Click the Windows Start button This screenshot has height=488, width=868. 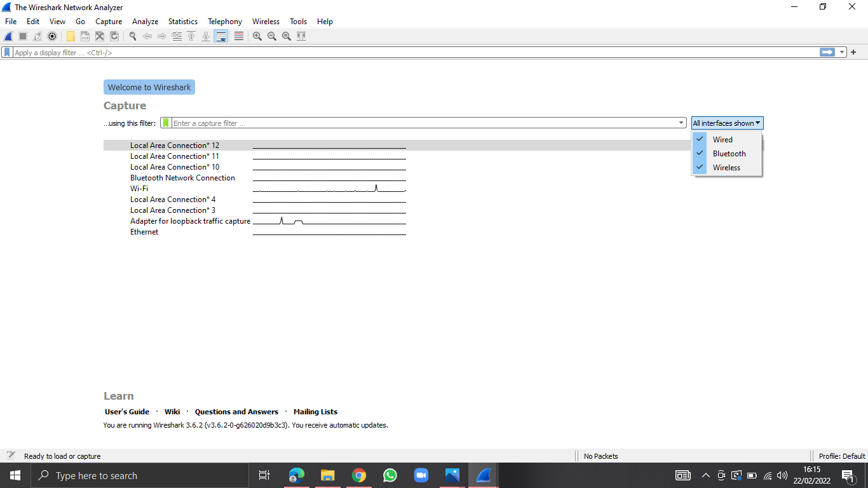coord(15,475)
